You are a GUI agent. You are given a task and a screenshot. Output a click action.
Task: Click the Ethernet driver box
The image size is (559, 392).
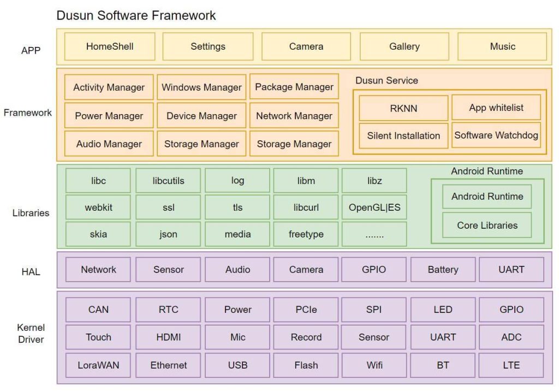point(168,365)
